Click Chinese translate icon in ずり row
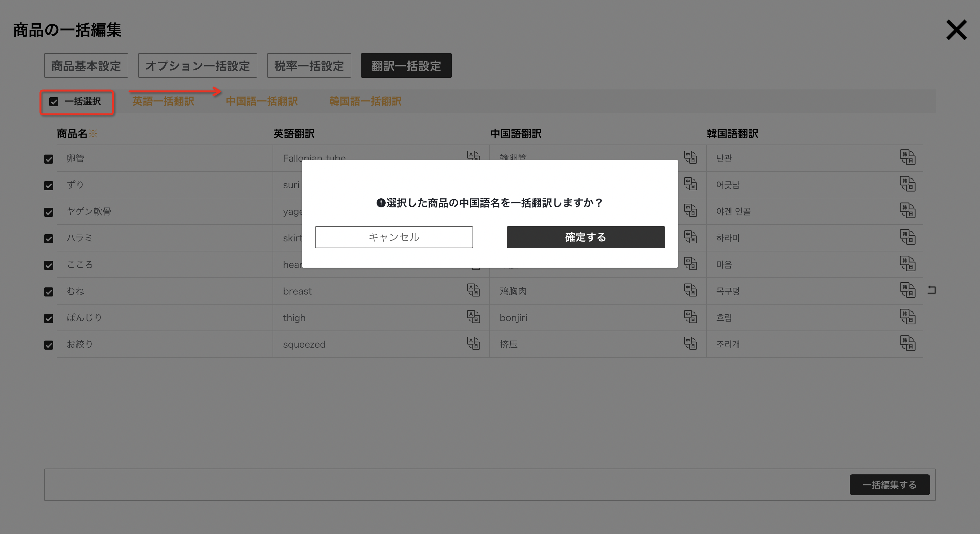980x534 pixels. pos(690,184)
